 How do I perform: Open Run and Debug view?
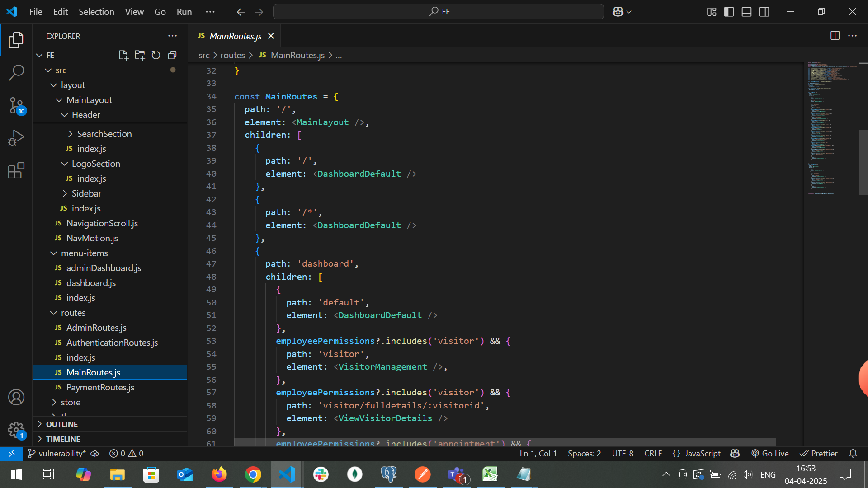(x=16, y=138)
